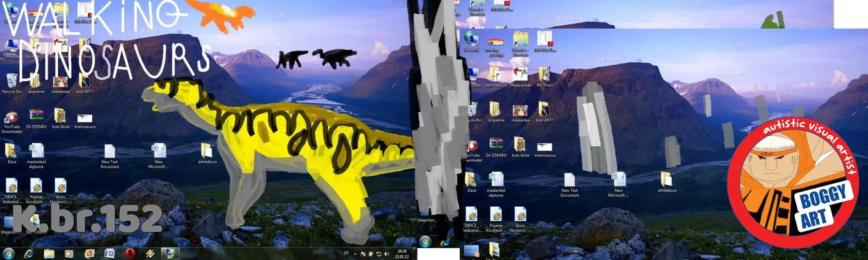Switch to the active highlighted taskbar application

[x=170, y=254]
